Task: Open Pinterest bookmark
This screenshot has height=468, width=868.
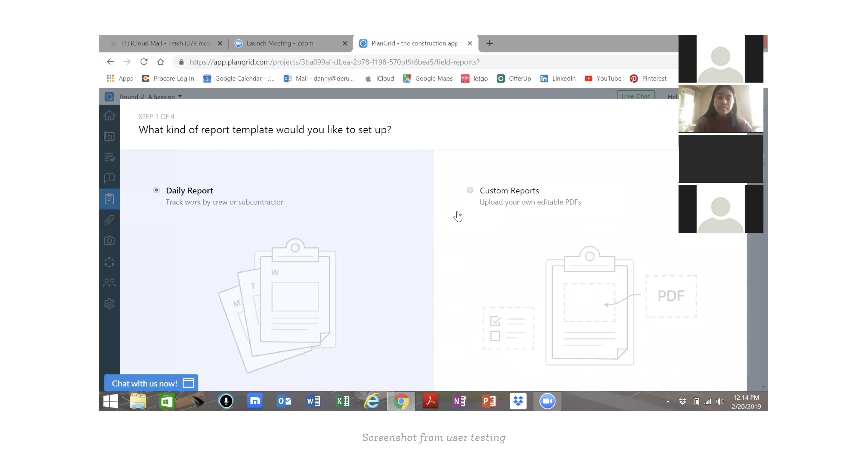Action: pyautogui.click(x=648, y=78)
